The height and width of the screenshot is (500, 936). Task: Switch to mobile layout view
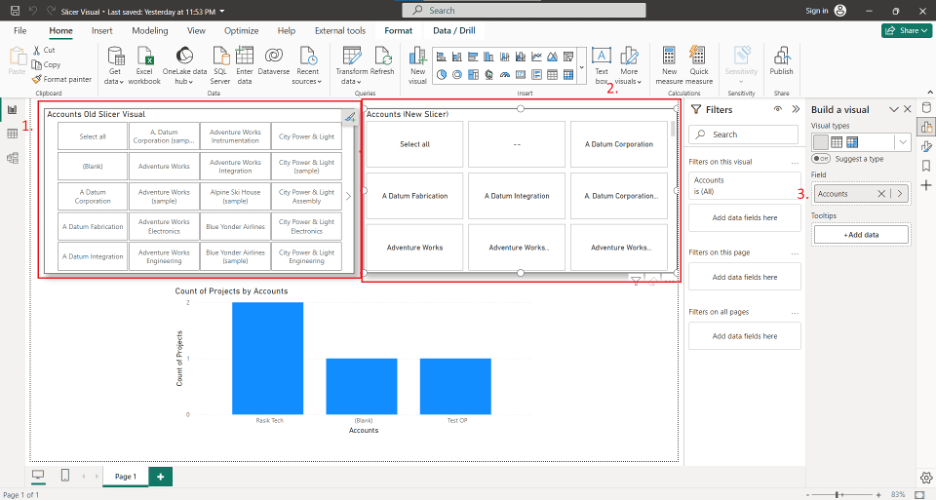coord(65,475)
